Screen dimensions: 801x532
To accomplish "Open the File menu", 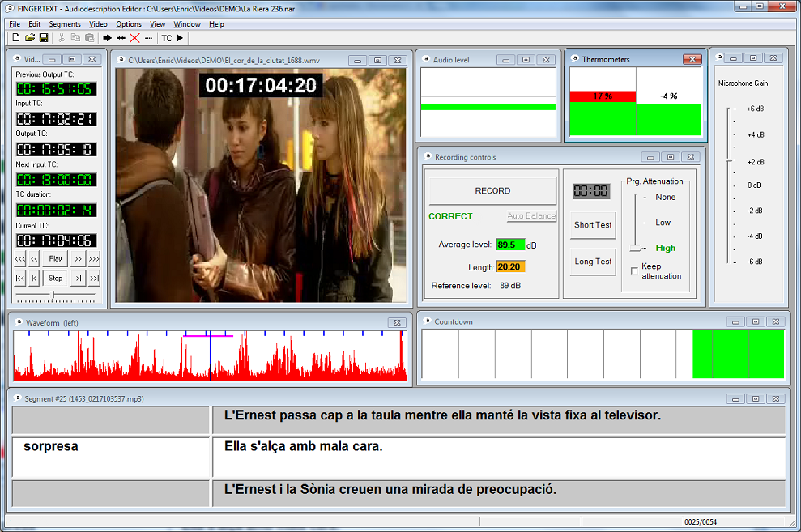I will 15,24.
